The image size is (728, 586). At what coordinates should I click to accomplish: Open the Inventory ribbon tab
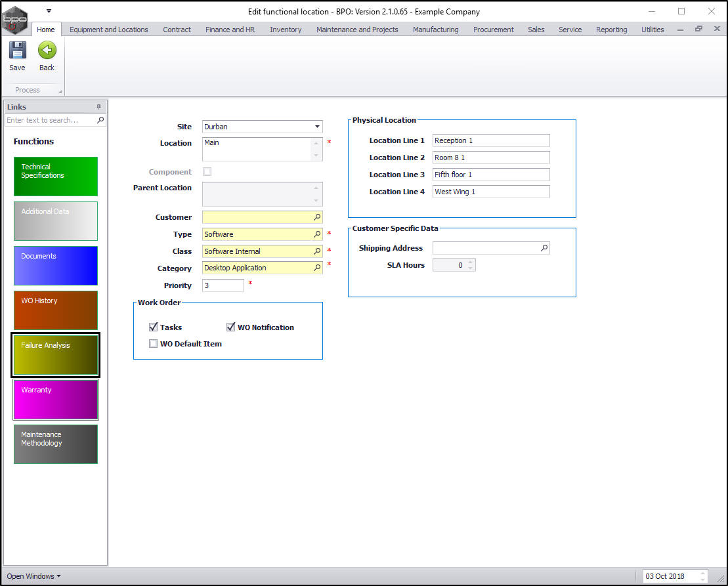coord(286,30)
